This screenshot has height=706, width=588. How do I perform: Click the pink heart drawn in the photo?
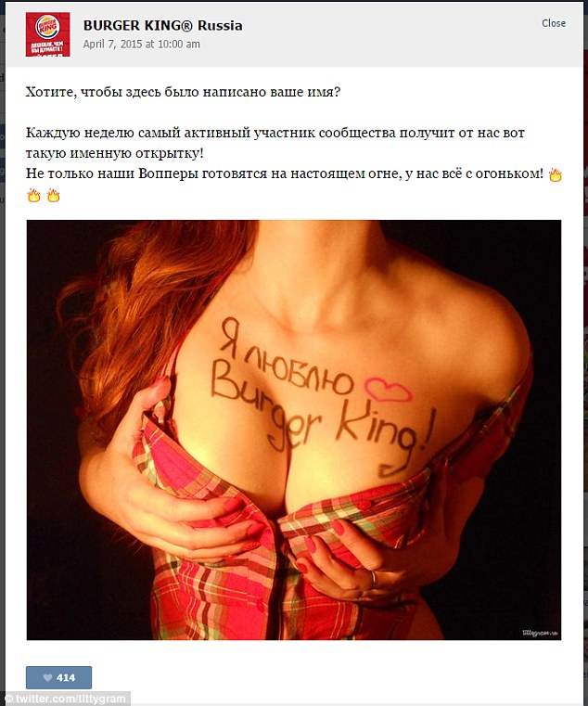[388, 388]
